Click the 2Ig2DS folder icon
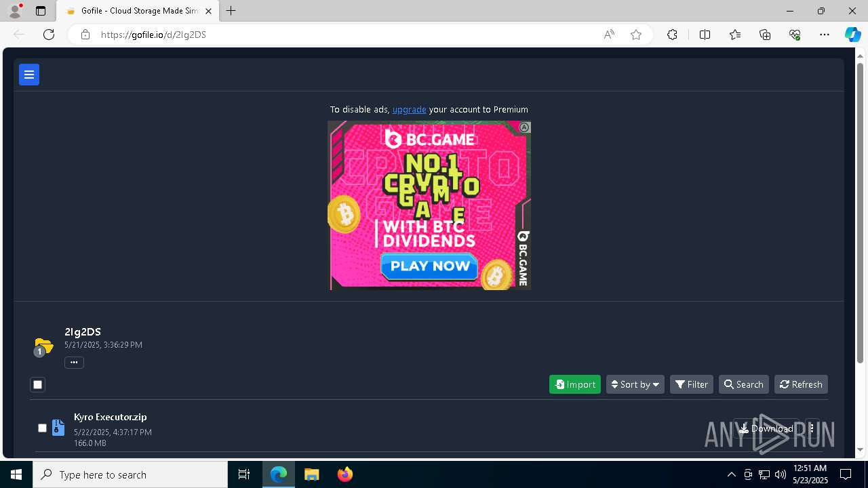The width and height of the screenshot is (868, 488). [x=43, y=346]
